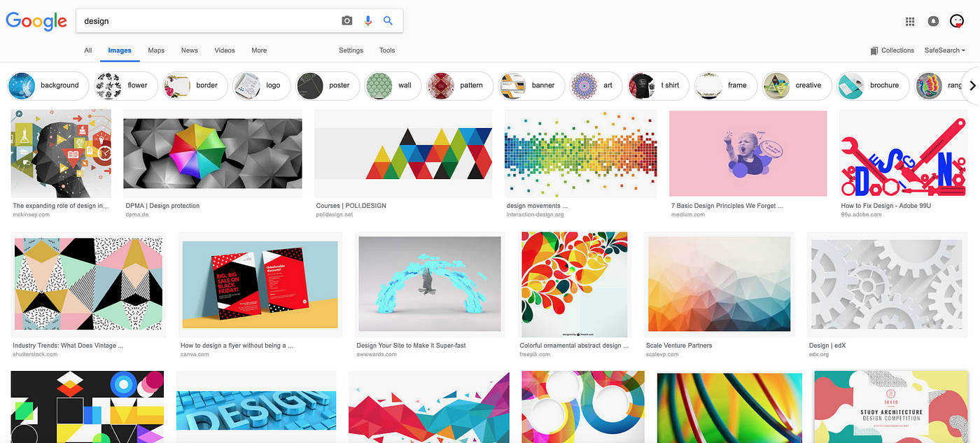Open the News tab
980x443 pixels.
(x=190, y=50)
